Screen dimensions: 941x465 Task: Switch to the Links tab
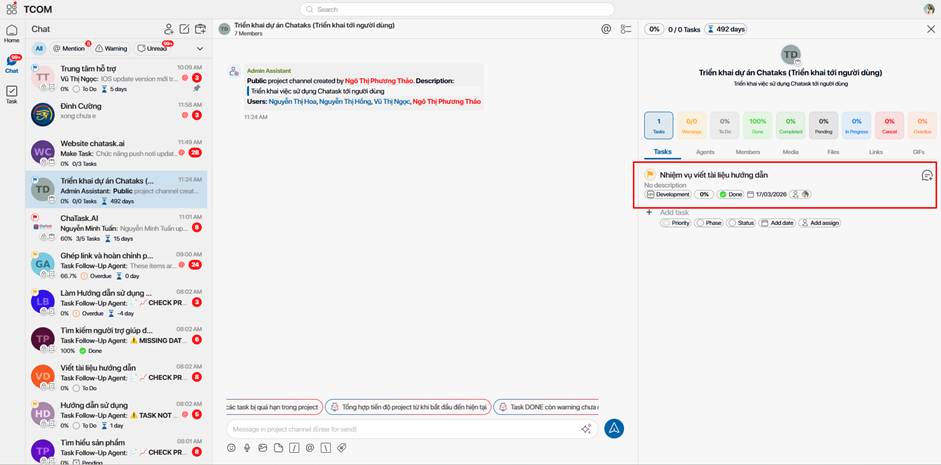click(x=876, y=152)
